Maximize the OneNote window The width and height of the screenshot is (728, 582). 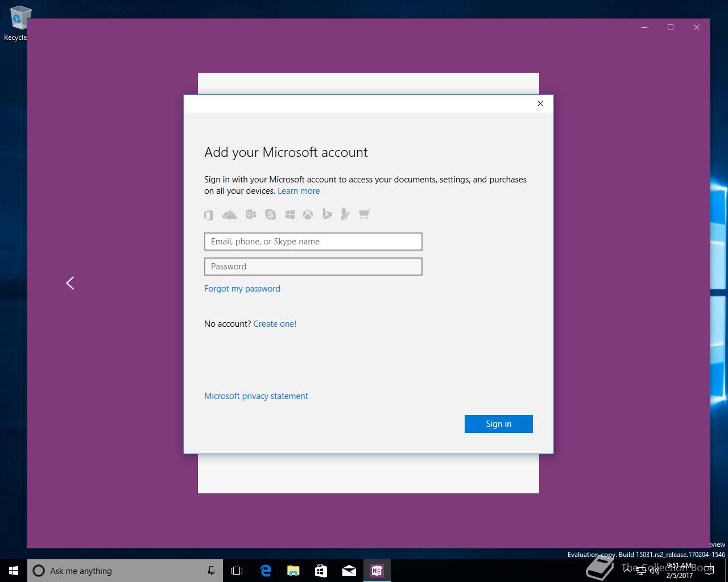(671, 27)
